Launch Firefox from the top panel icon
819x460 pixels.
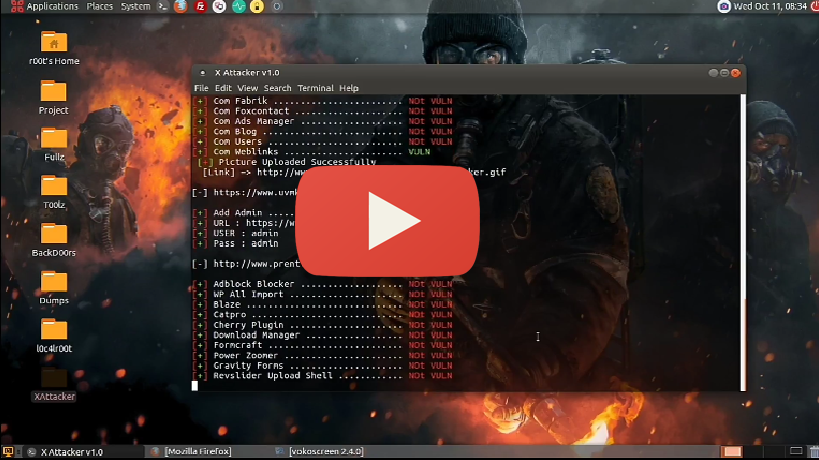point(181,6)
